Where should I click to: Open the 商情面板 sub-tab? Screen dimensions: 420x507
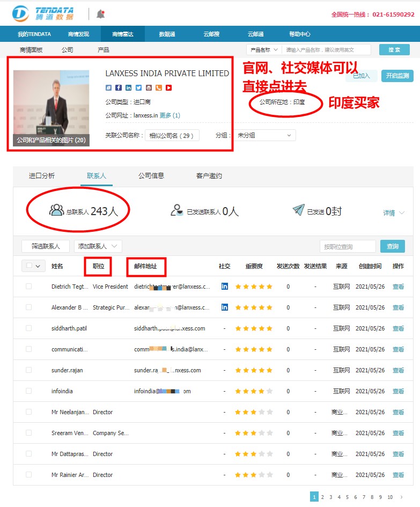point(31,50)
